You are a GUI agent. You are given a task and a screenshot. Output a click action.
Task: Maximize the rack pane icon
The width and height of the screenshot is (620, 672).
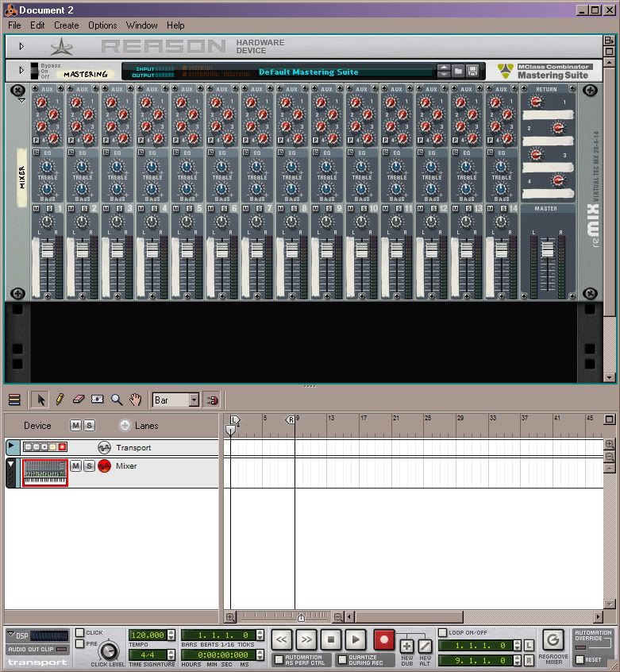coord(609,52)
